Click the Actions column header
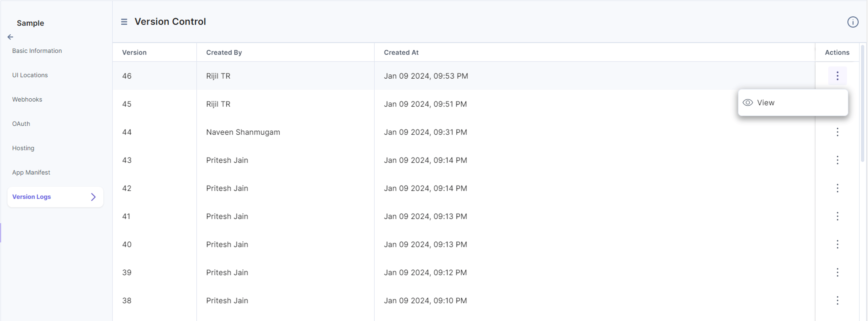 [x=837, y=53]
